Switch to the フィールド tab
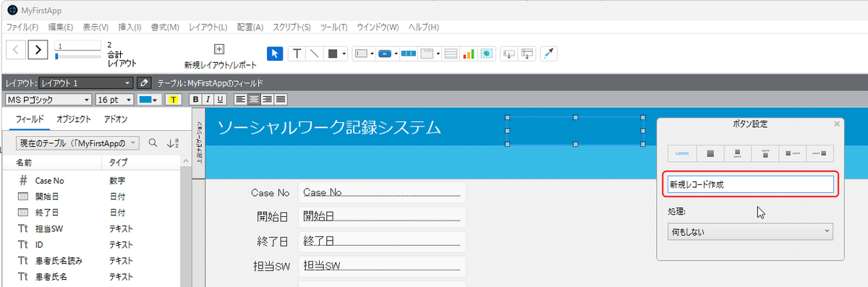The width and height of the screenshot is (868, 287). (x=30, y=119)
